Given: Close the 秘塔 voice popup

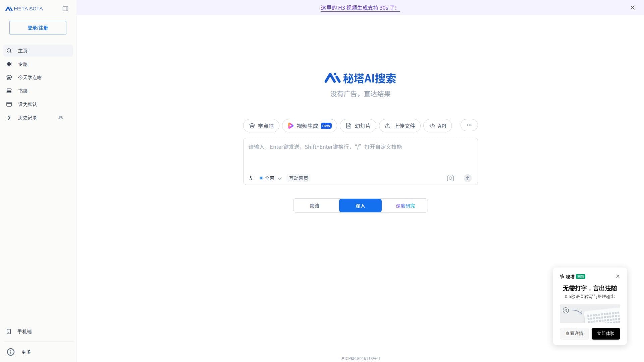Looking at the screenshot, I should 618,276.
